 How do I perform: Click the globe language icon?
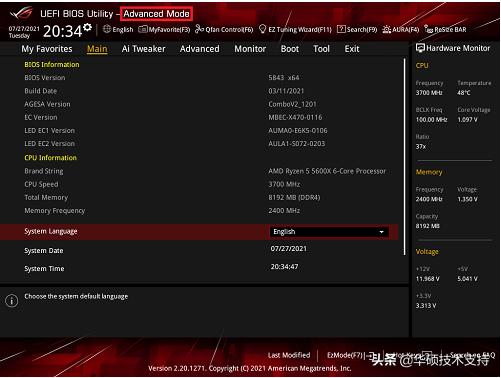107,29
